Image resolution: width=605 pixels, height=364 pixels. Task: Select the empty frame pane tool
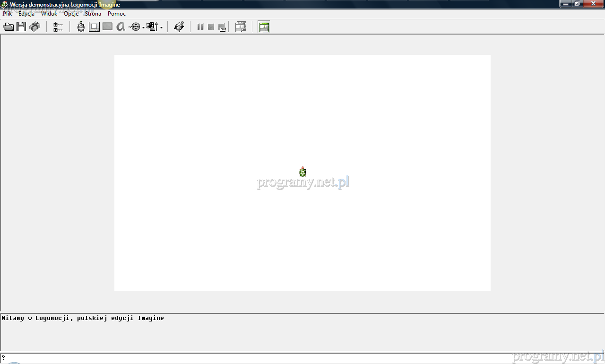(94, 27)
